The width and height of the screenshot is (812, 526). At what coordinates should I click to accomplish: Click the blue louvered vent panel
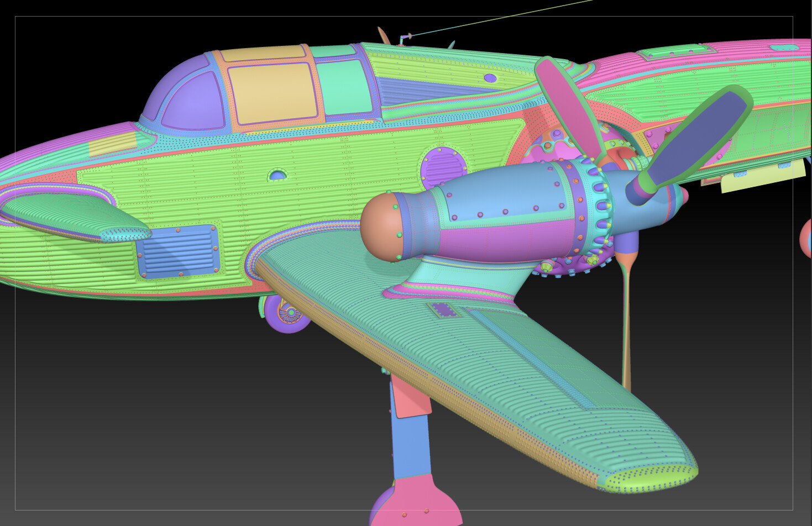[177, 251]
